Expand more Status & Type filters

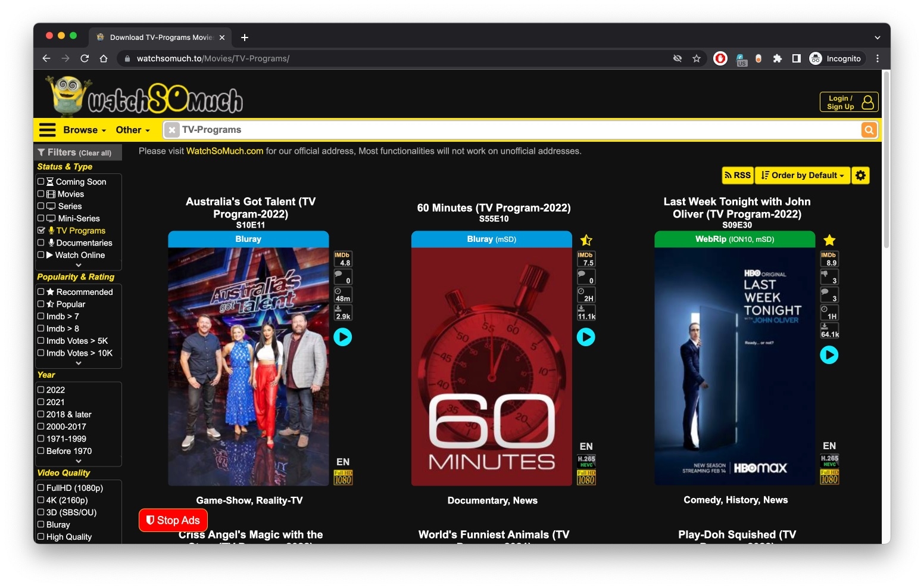click(x=79, y=265)
